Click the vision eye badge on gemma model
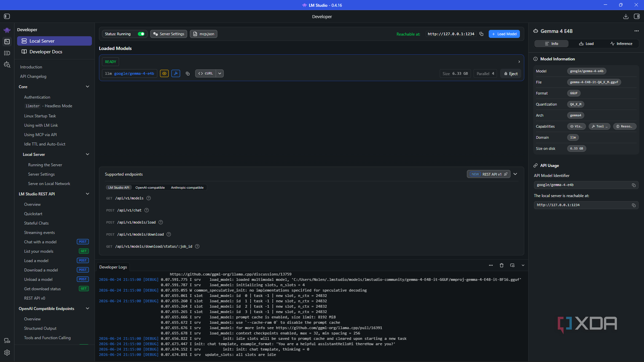Image resolution: width=644 pixels, height=362 pixels. tap(164, 73)
